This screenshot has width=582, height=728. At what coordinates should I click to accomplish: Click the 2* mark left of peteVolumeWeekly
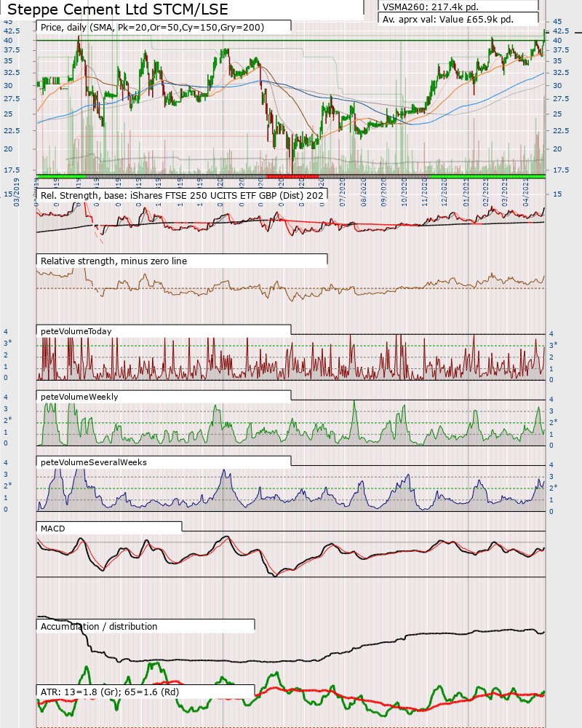coord(7,420)
